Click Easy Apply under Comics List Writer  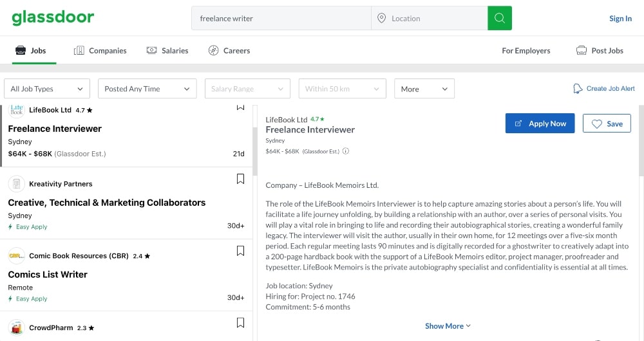pyautogui.click(x=28, y=299)
